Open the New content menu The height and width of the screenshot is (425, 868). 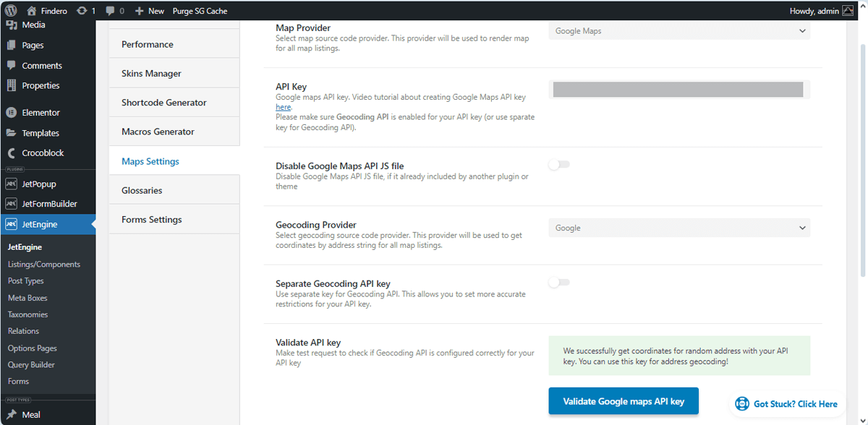pos(150,11)
